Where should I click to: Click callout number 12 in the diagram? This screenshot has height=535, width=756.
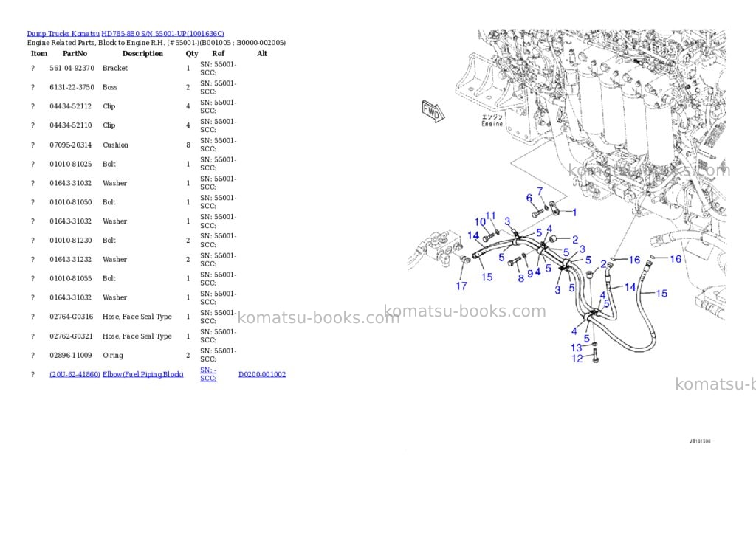tap(577, 359)
